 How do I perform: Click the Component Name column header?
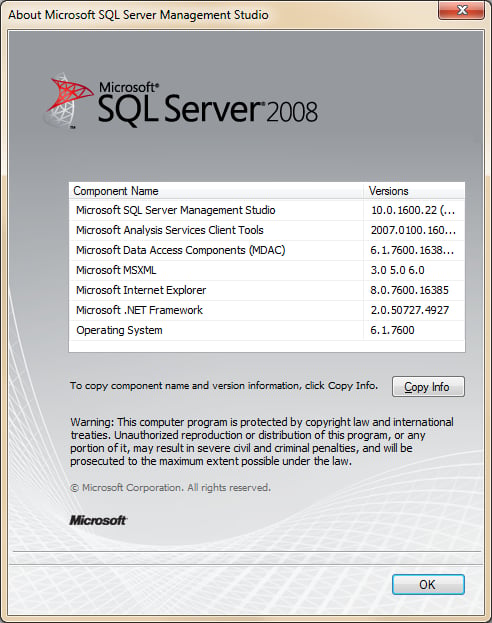point(216,191)
